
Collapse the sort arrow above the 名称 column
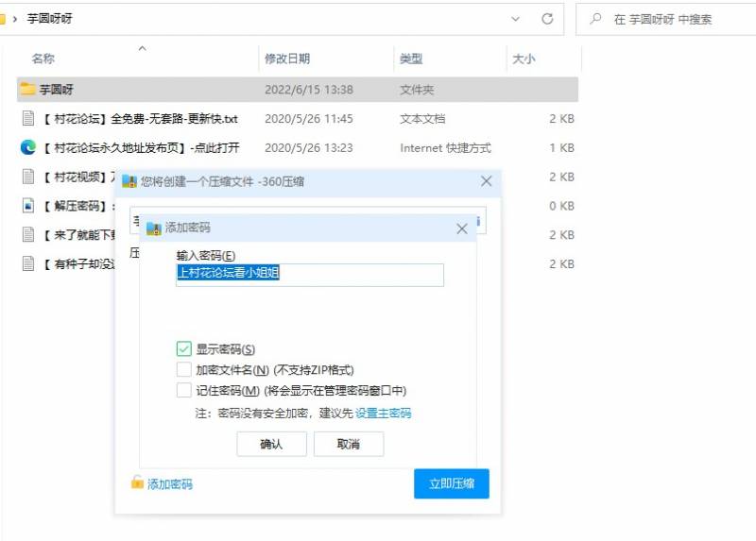pyautogui.click(x=143, y=47)
